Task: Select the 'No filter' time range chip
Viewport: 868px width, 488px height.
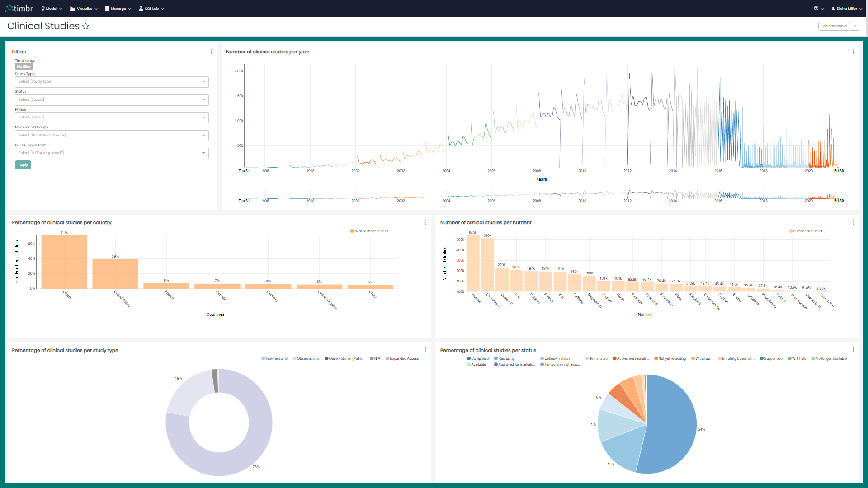Action: (24, 66)
